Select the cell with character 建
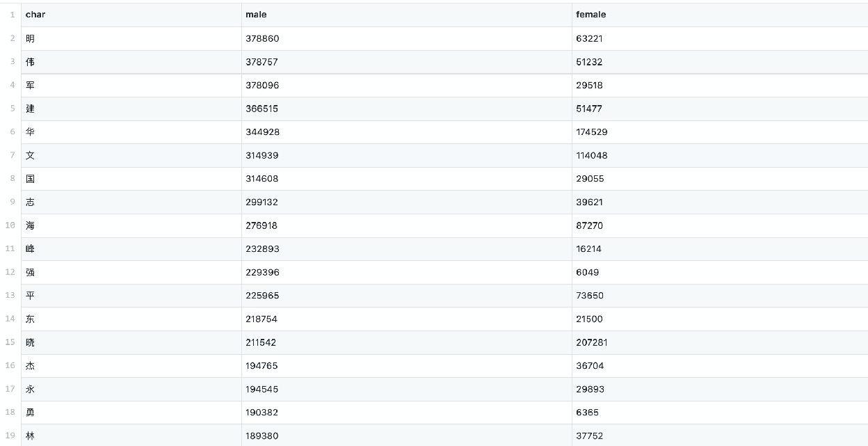The height and width of the screenshot is (446, 868). 30,109
